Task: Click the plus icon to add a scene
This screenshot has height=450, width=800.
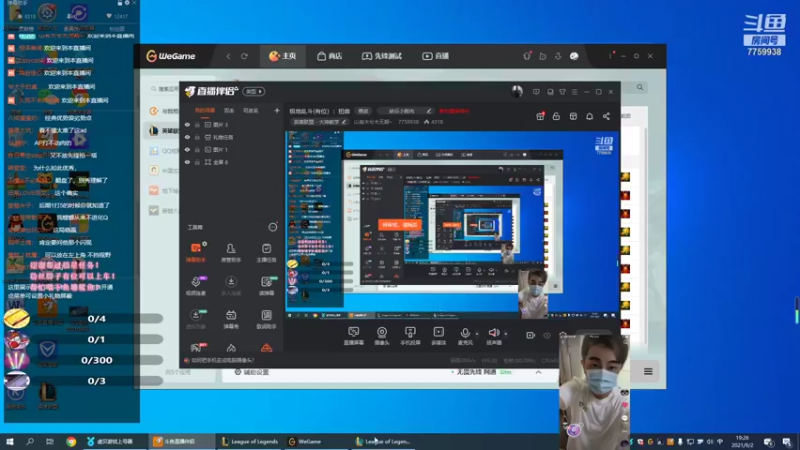Action: [277, 110]
